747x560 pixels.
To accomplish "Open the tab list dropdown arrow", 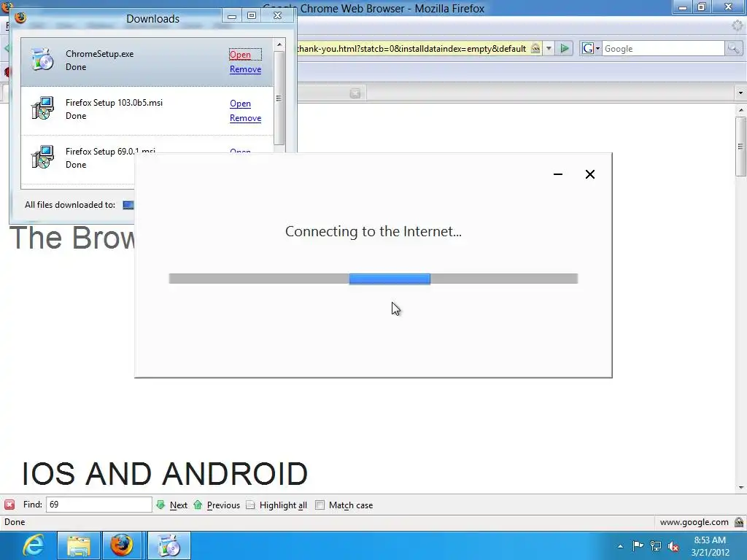I will 740,93.
